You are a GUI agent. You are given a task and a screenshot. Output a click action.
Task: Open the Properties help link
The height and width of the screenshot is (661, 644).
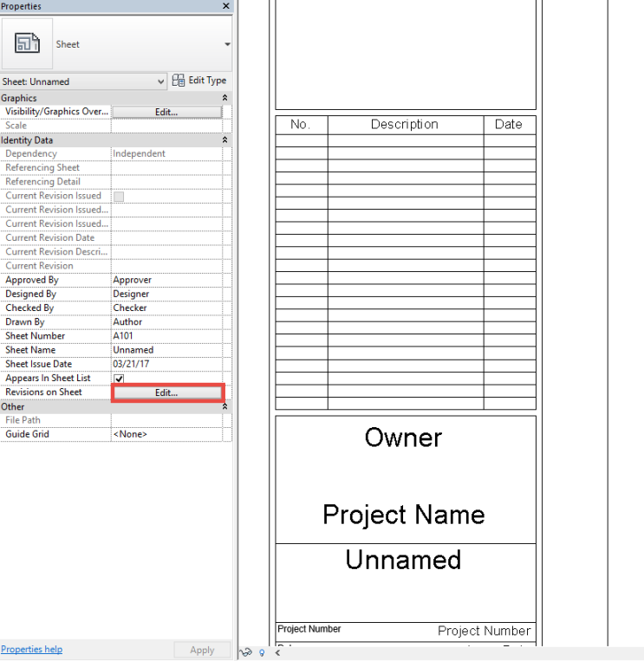tap(31, 649)
